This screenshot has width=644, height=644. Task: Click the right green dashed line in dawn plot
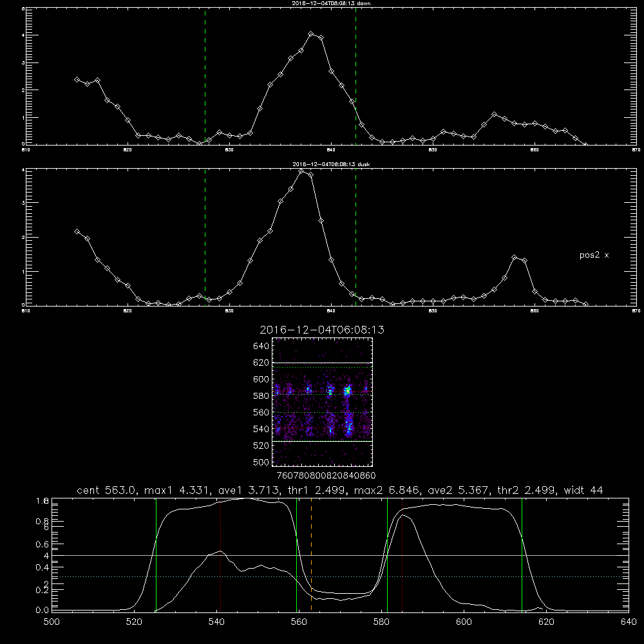pos(355,76)
